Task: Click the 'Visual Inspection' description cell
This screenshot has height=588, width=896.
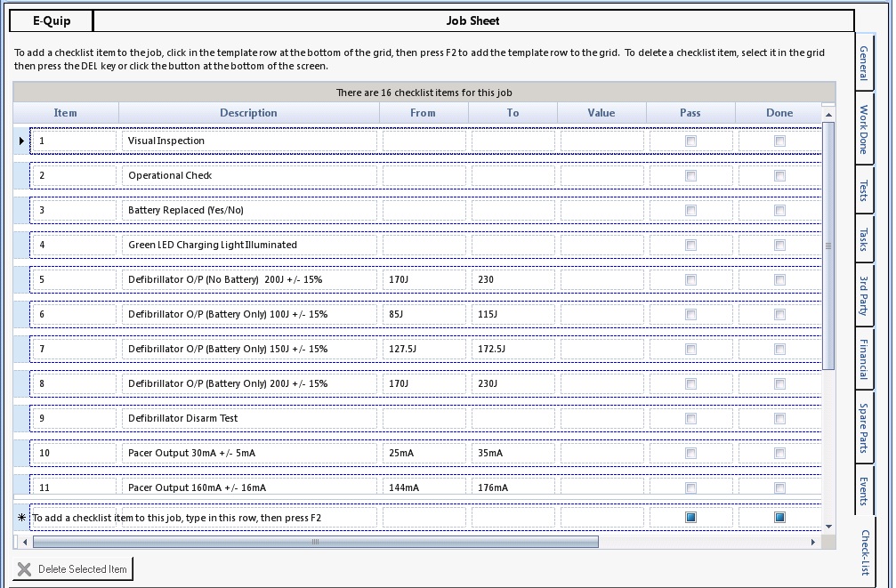Action: [249, 141]
